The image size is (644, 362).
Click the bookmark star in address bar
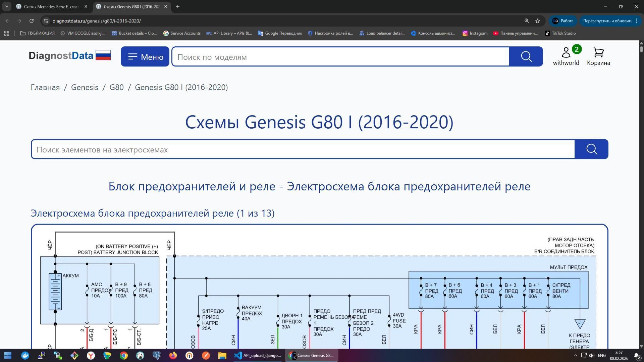(538, 21)
